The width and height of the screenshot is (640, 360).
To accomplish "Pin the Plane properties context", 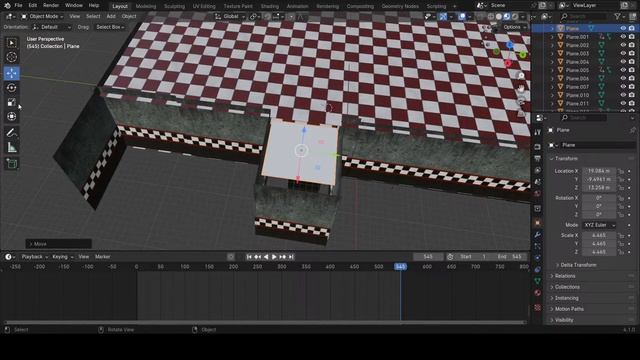I will (x=632, y=130).
